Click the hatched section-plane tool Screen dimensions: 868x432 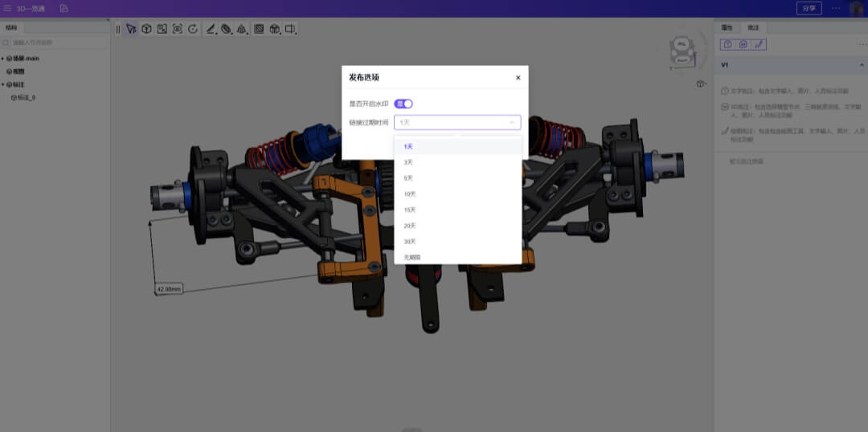tap(259, 30)
